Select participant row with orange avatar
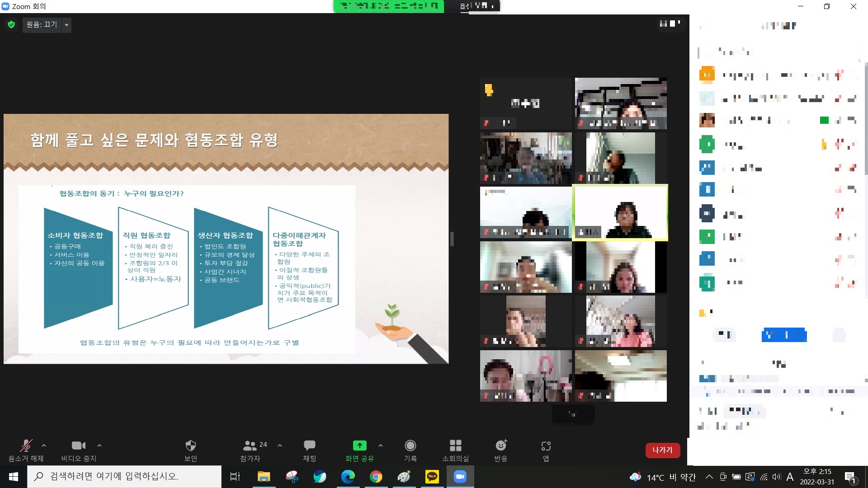 coord(777,75)
